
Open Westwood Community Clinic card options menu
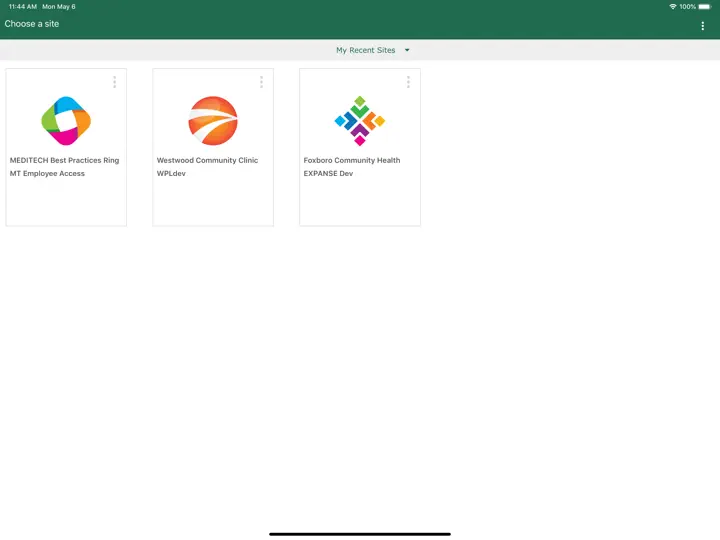click(261, 82)
